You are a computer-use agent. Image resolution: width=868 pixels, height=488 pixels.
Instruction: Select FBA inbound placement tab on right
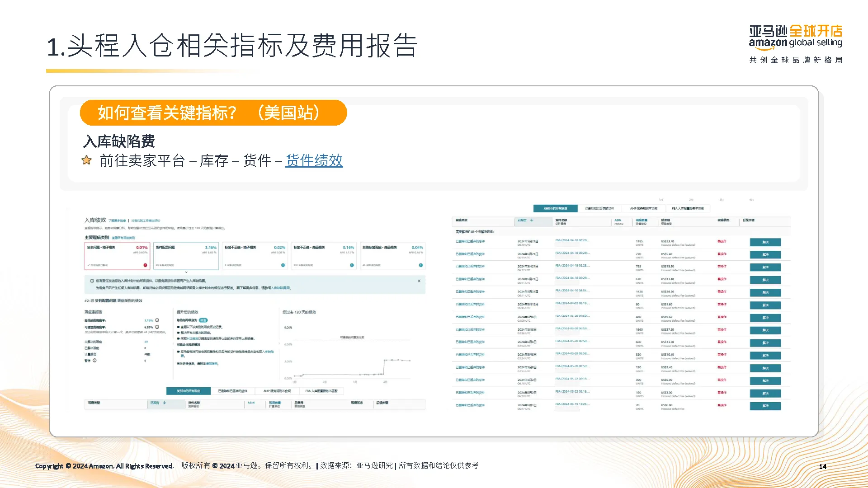click(x=688, y=208)
